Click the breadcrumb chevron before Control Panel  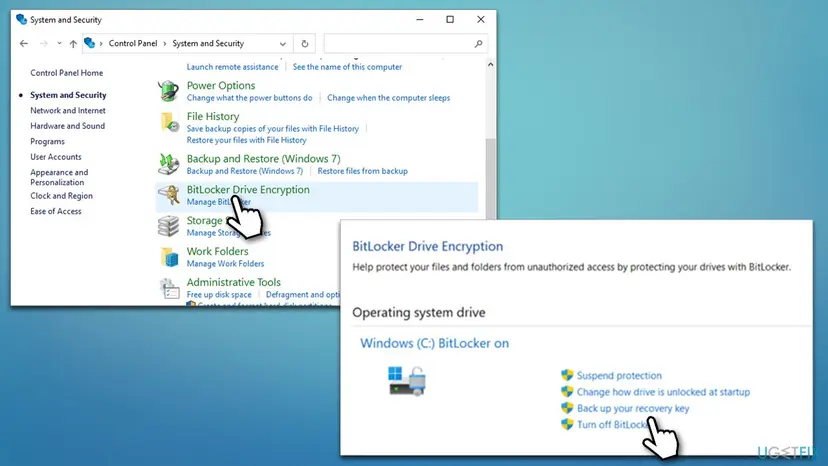(101, 43)
